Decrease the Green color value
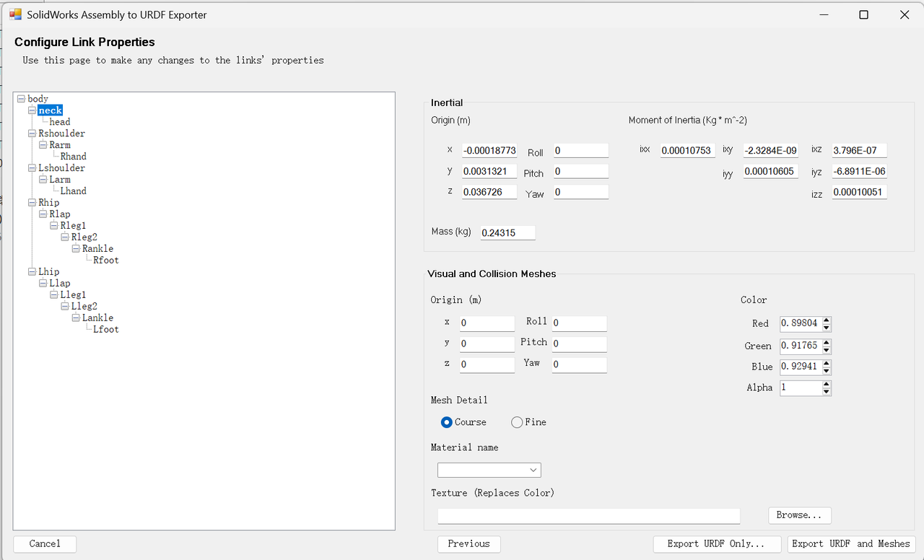Image resolution: width=924 pixels, height=560 pixels. (827, 350)
